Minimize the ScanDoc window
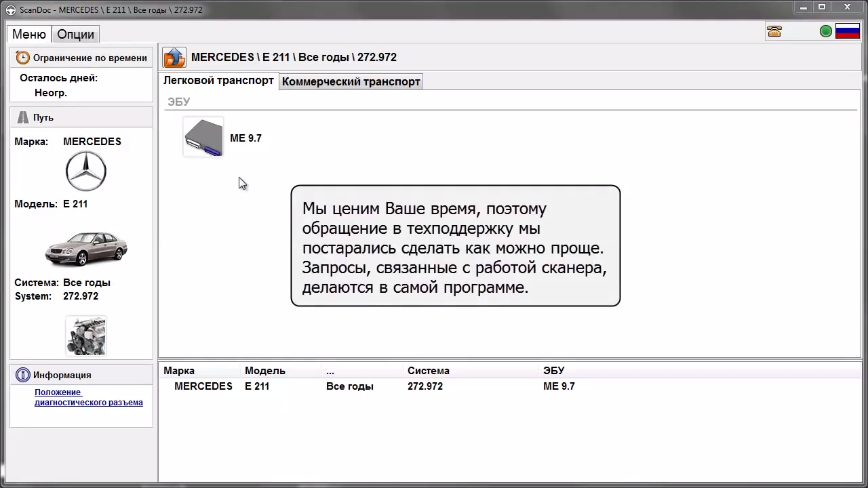 click(803, 7)
